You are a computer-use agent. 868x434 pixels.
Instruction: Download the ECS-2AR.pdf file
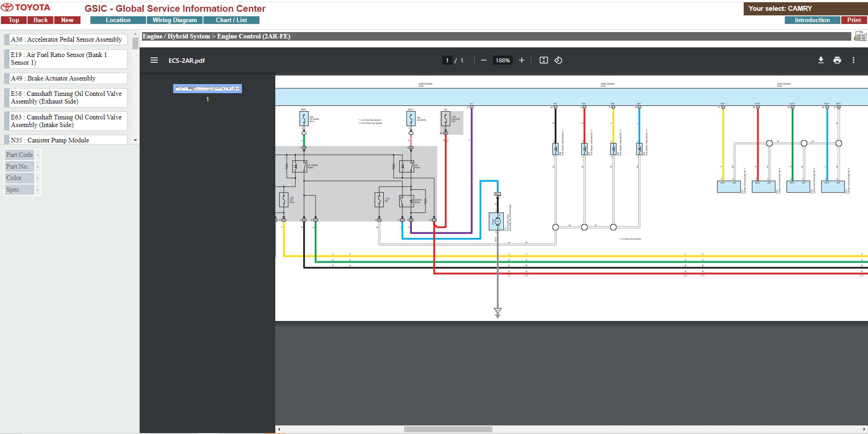pos(821,60)
